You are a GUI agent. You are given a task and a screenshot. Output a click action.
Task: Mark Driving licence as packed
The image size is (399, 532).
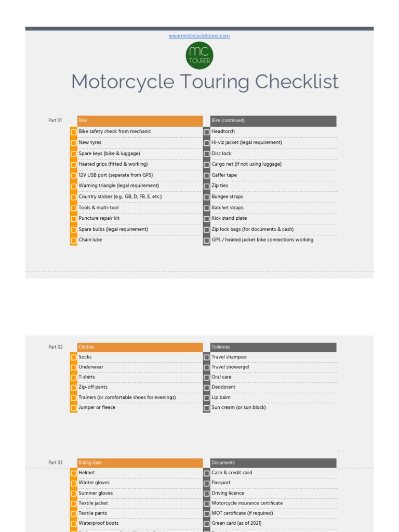(207, 494)
